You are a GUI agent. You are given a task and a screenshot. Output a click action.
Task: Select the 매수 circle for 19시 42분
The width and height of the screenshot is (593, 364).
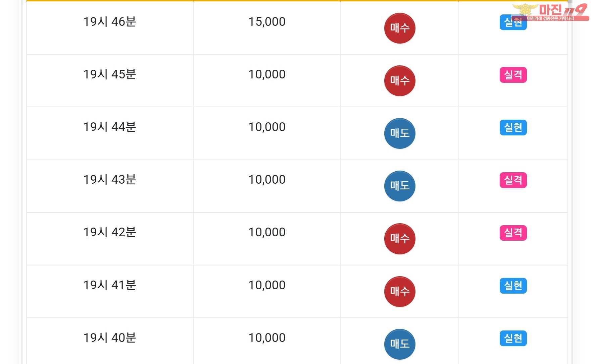coord(399,239)
